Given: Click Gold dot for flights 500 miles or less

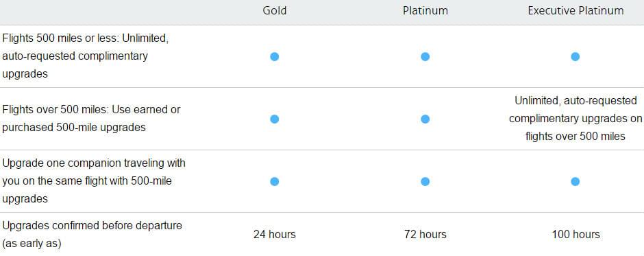Looking at the screenshot, I should tap(274, 56).
